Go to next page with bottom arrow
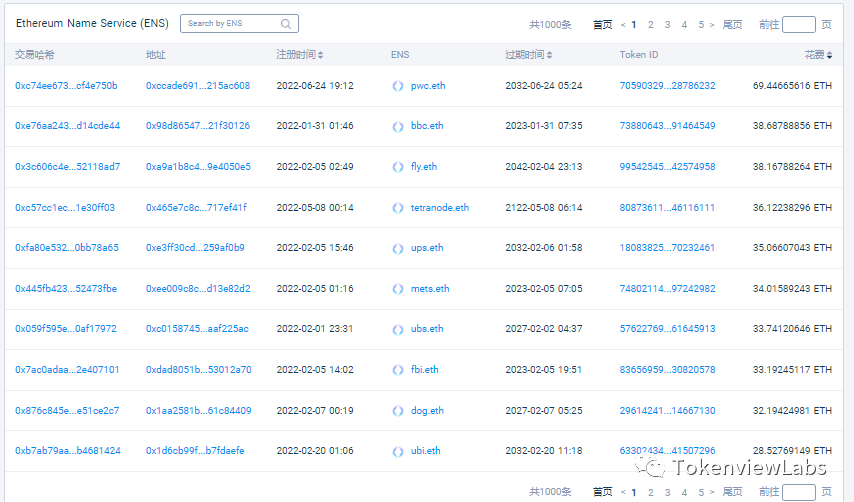Screen dimensions: 854x502 (712, 492)
